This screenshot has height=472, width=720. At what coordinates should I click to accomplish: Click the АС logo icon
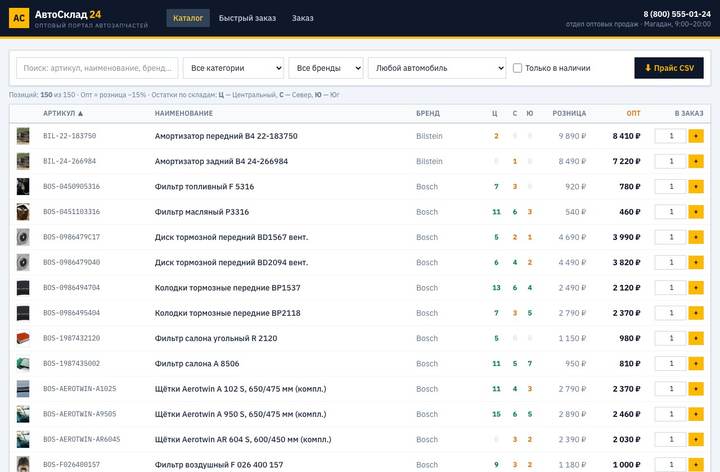coord(19,18)
